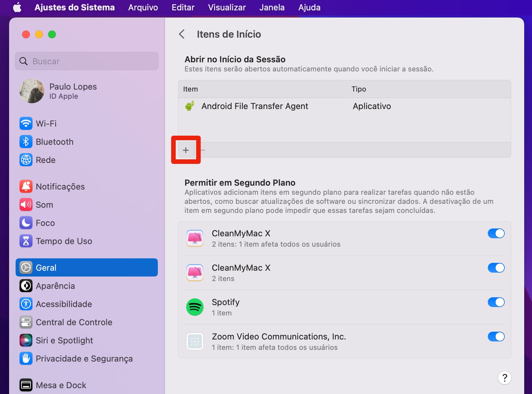Open the Arquivo menu
The image size is (532, 394).
[143, 7]
